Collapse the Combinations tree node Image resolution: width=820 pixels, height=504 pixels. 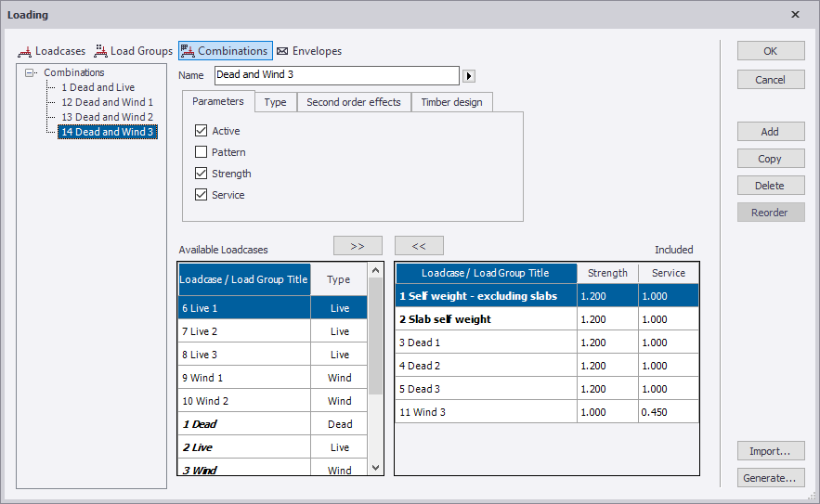coord(30,72)
